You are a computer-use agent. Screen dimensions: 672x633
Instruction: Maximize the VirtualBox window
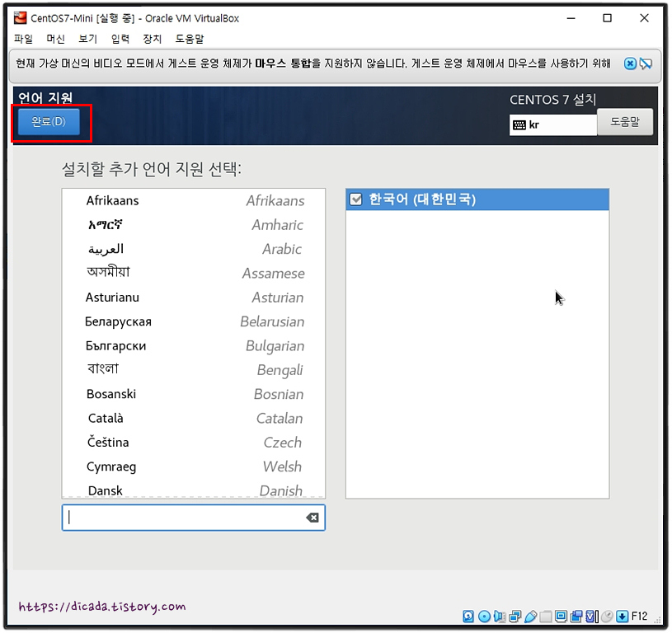point(608,18)
